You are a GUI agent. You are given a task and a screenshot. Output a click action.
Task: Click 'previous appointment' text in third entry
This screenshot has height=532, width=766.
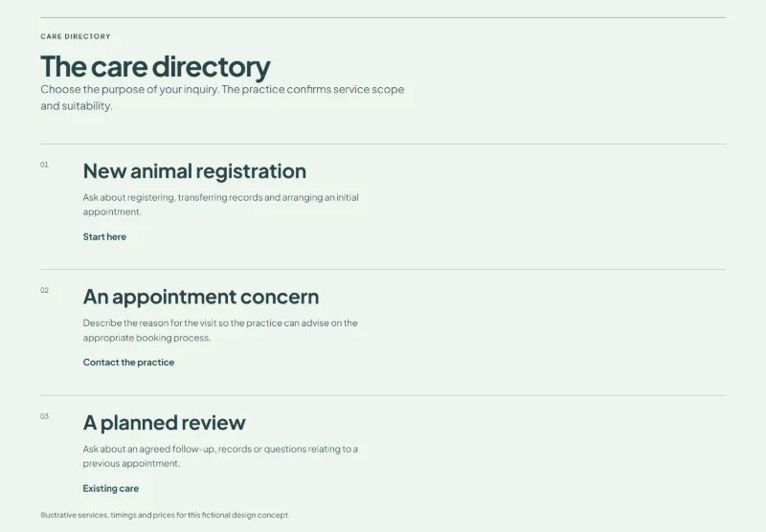tap(131, 464)
